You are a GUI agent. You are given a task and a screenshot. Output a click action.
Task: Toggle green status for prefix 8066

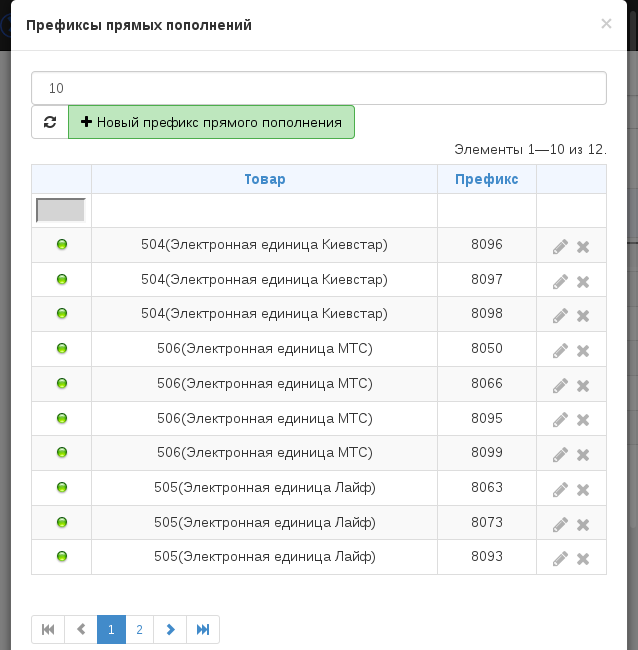pos(62,383)
